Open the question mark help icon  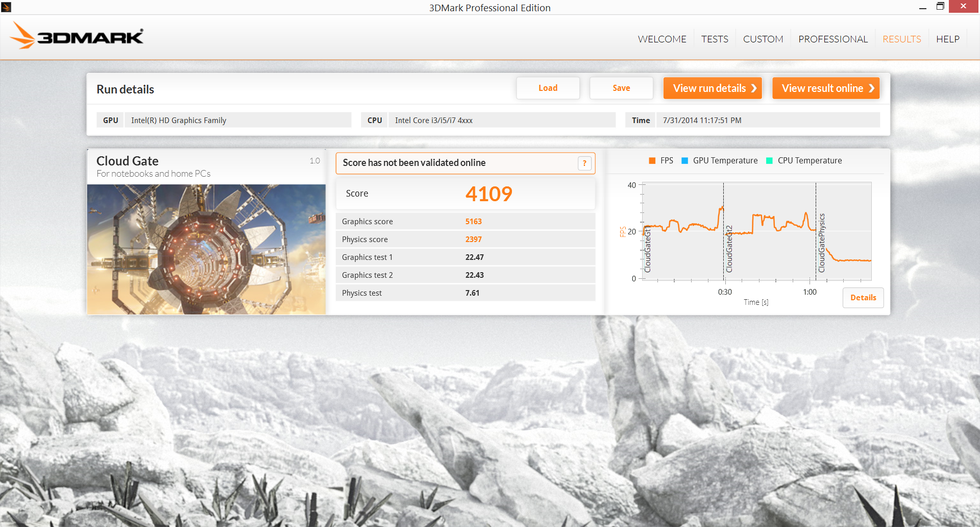point(584,163)
